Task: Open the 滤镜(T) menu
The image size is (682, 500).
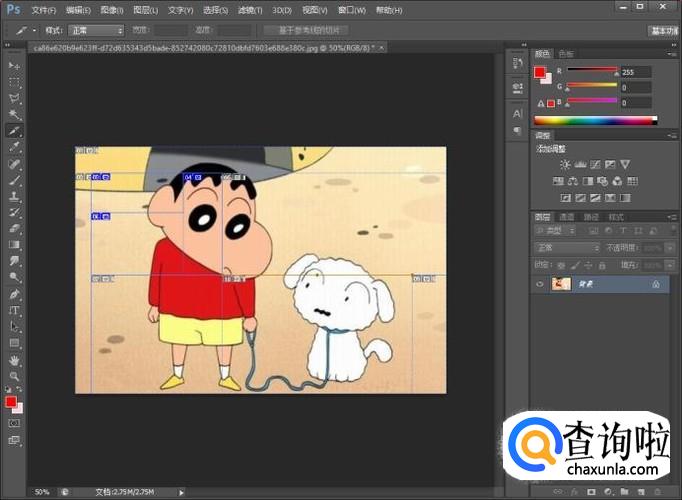Action: [x=250, y=10]
